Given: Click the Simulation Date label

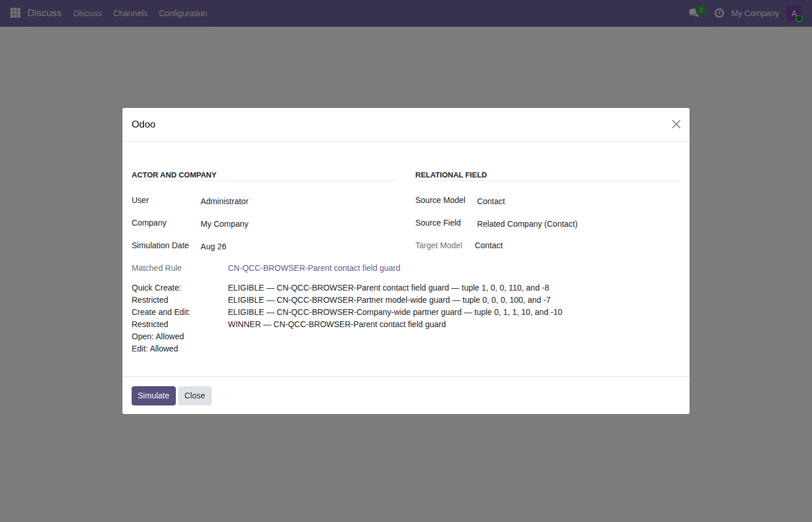Looking at the screenshot, I should (x=160, y=245).
